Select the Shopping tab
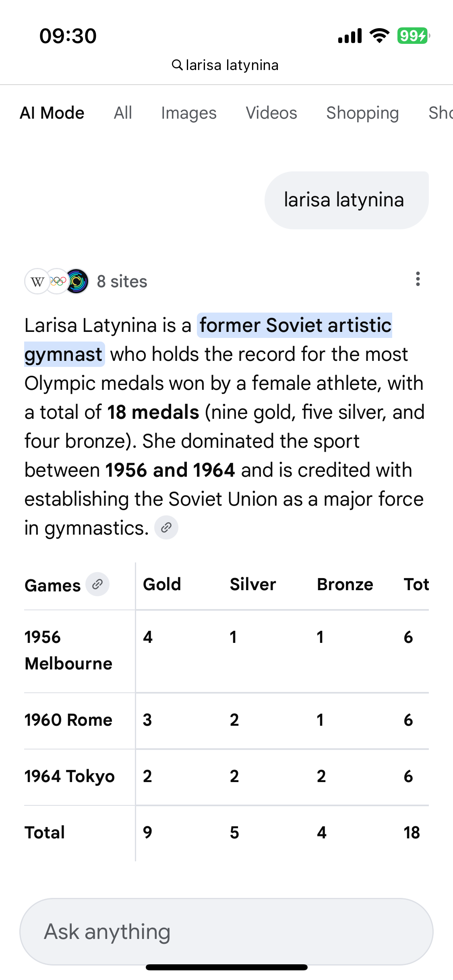Image resolution: width=453 pixels, height=980 pixels. tap(362, 113)
